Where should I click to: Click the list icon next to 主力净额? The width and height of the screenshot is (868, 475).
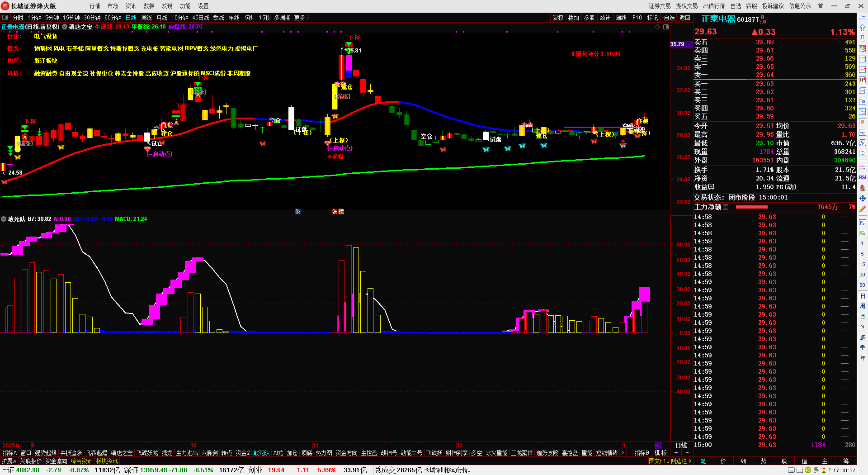[x=726, y=207]
